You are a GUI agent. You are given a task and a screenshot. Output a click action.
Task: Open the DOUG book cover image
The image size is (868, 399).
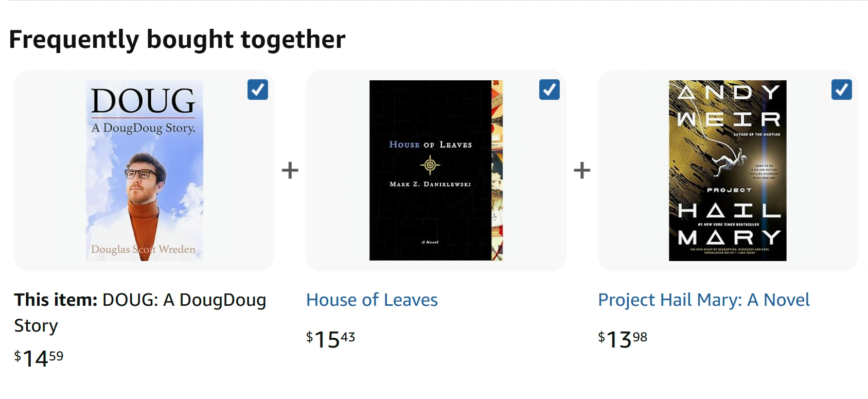[x=144, y=170]
